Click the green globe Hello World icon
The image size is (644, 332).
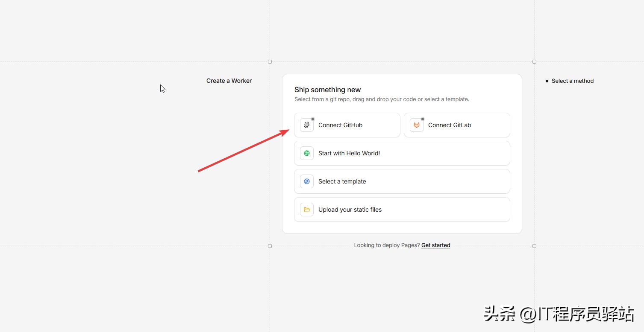pyautogui.click(x=307, y=153)
